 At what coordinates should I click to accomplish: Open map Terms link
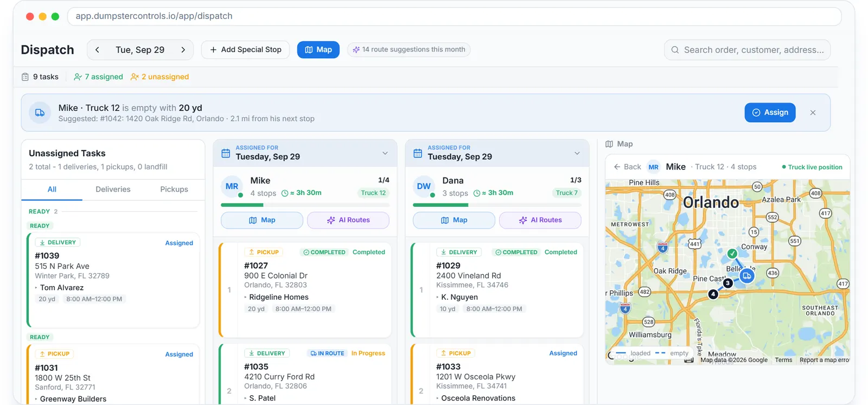click(783, 360)
